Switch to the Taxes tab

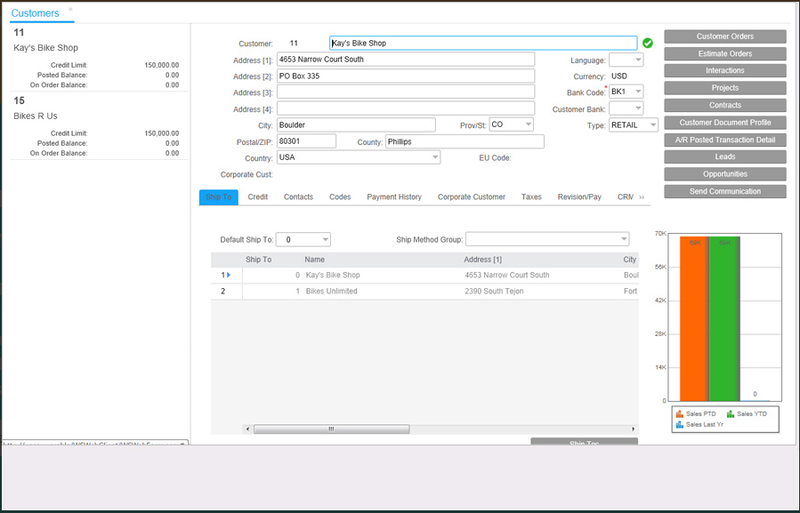pyautogui.click(x=531, y=197)
